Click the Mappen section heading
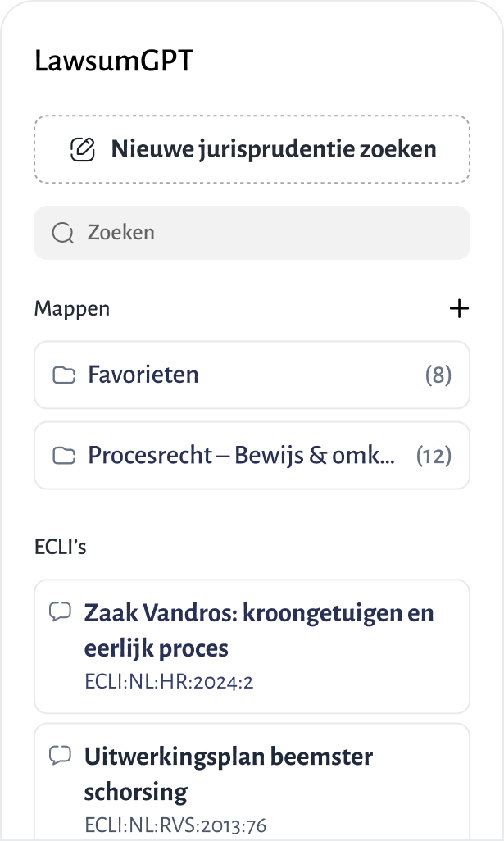Image resolution: width=504 pixels, height=841 pixels. 72,309
